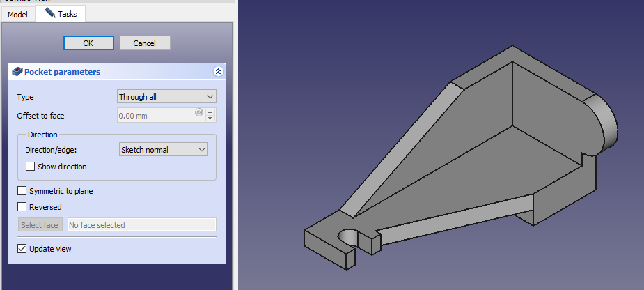Click the No face selected field
644x290 pixels.
click(141, 225)
